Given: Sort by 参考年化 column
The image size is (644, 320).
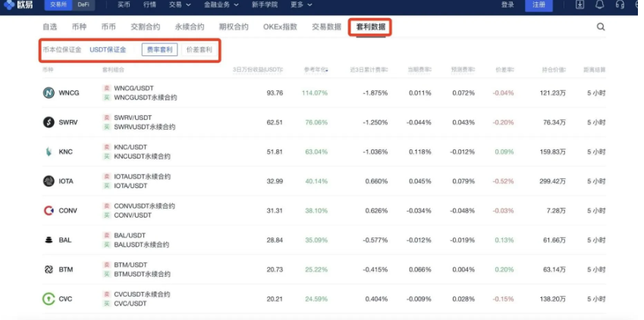Looking at the screenshot, I should (x=316, y=70).
